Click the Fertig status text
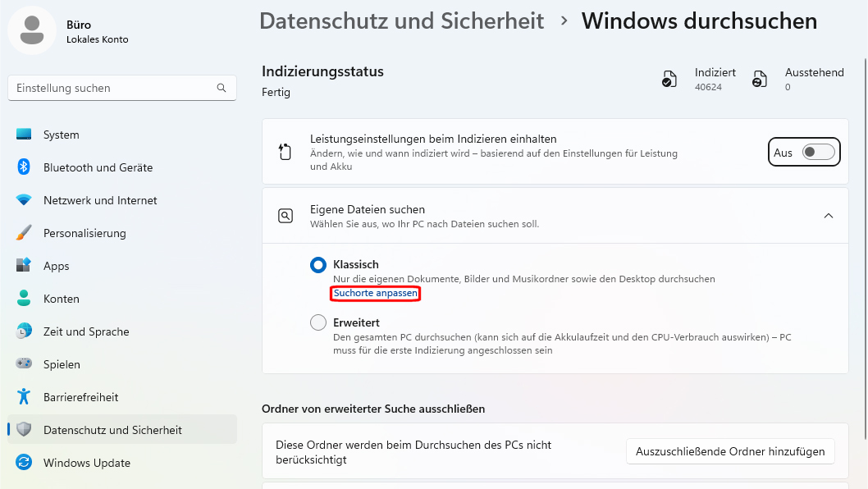This screenshot has width=868, height=489. tap(276, 92)
